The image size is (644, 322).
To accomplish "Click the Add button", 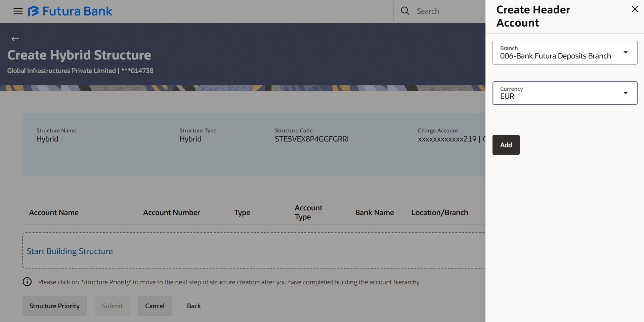I will click(506, 145).
